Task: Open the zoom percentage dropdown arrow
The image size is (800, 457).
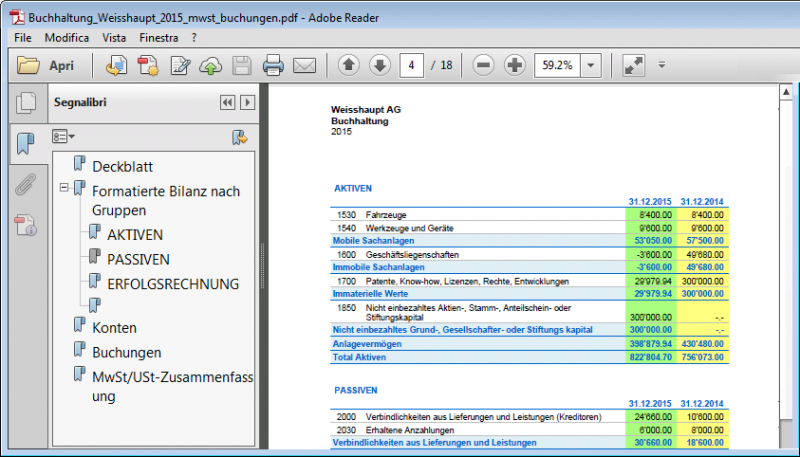Action: 590,65
